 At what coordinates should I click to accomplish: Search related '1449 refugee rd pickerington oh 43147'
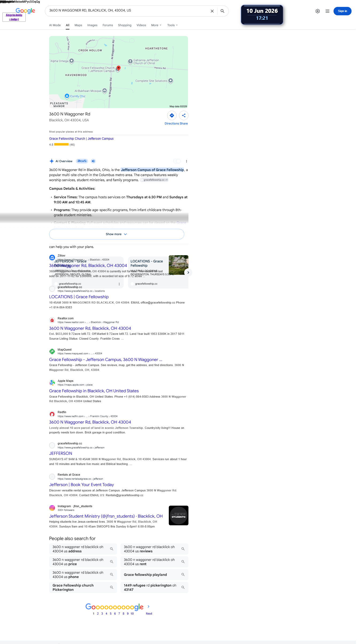154,587
